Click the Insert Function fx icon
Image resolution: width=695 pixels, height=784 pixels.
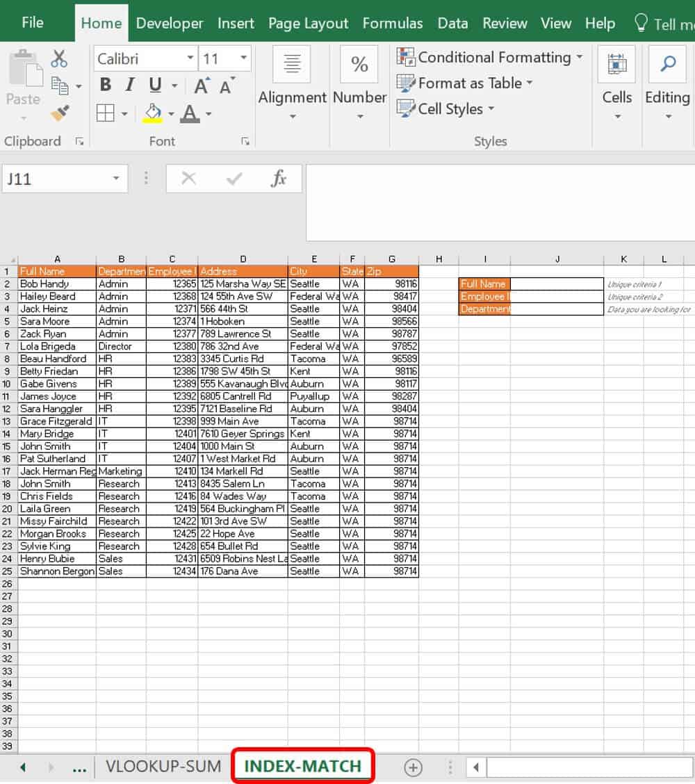[278, 179]
